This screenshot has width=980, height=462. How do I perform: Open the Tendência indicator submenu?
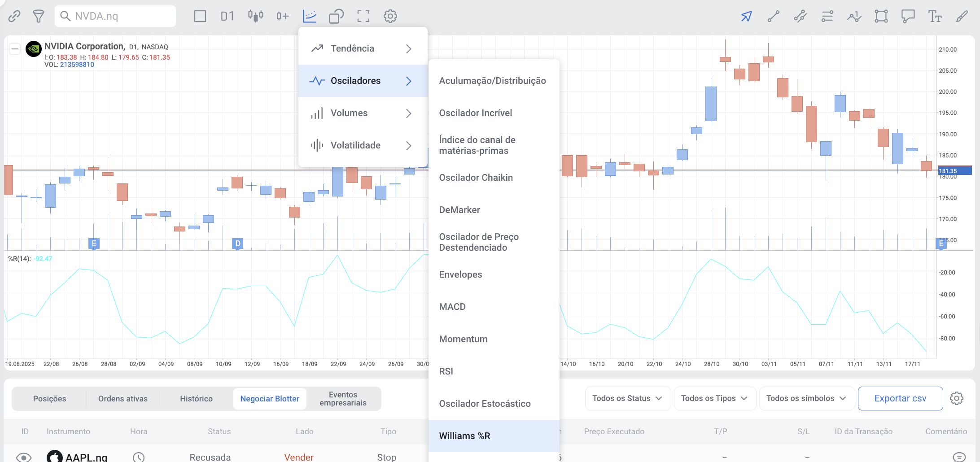point(363,48)
